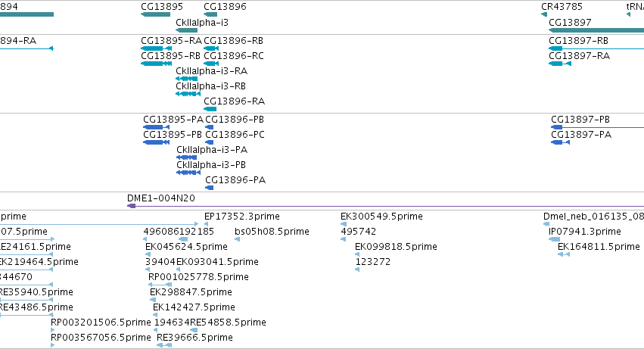644x349 pixels.
Task: Select the CG13895 gene arrow glyph
Action: pos(155,14)
